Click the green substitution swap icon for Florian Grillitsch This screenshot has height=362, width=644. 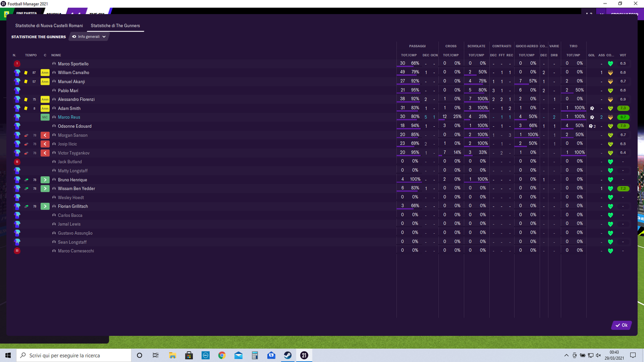point(26,207)
